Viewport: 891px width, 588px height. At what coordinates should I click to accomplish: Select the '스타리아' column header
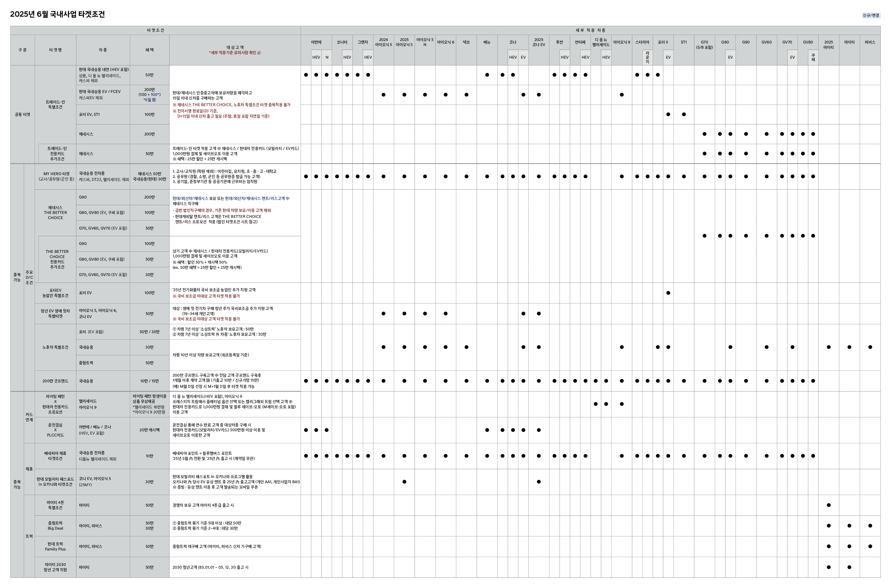tap(642, 42)
